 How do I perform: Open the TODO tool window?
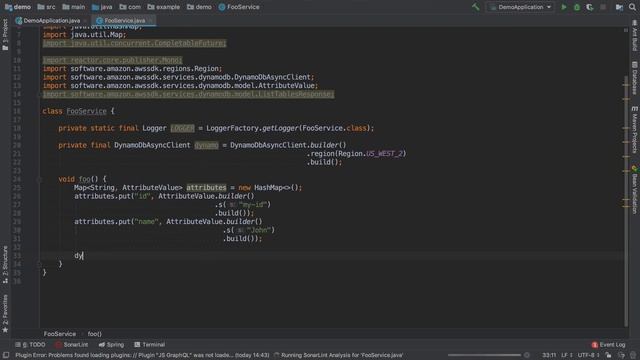click(x=30, y=345)
